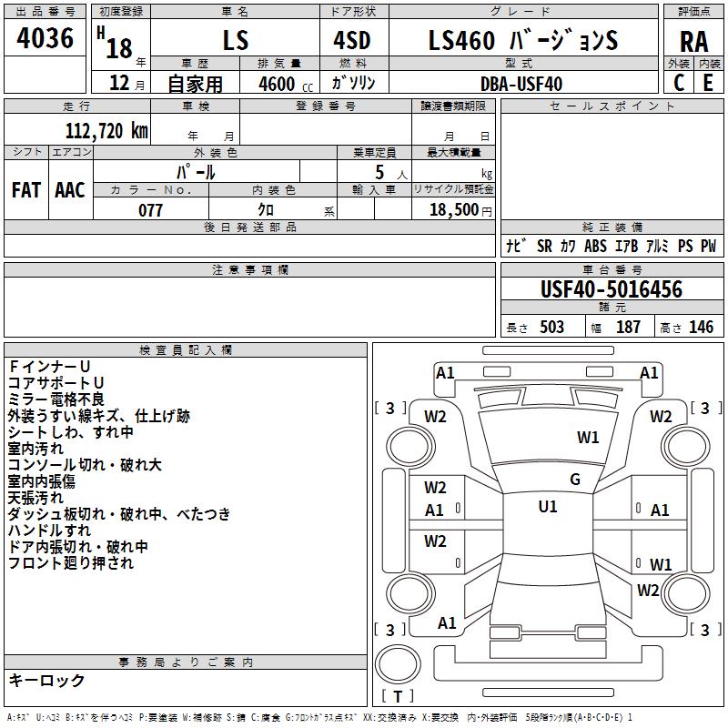This screenshot has width=728, height=728.
Task: Select note ドア内張切れ・破れ中
Action: (x=78, y=547)
